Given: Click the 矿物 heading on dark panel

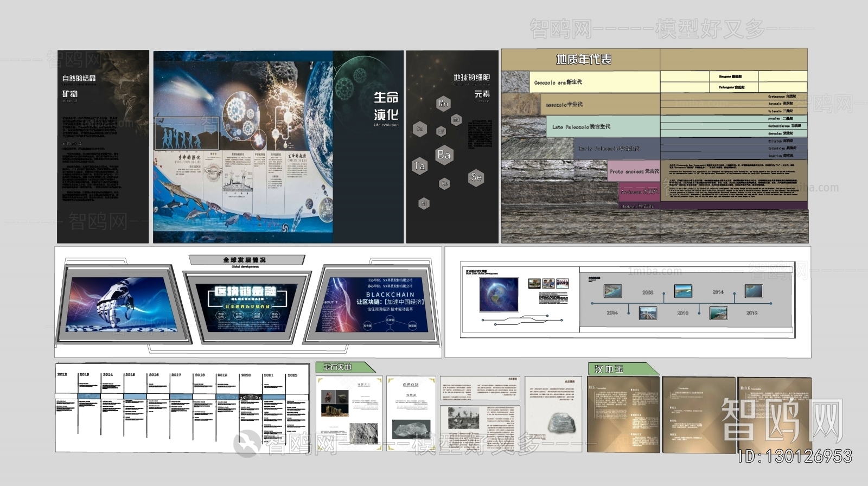Looking at the screenshot, I should pyautogui.click(x=70, y=94).
